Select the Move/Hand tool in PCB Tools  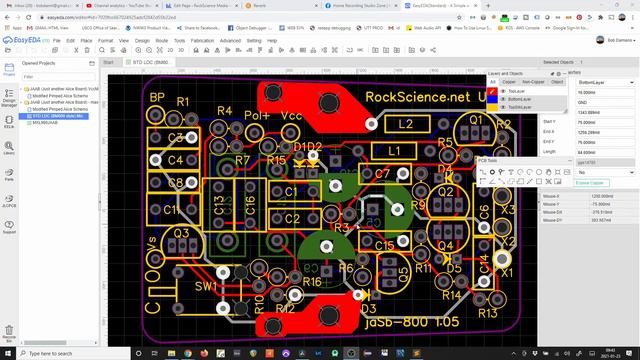pyautogui.click(x=548, y=172)
